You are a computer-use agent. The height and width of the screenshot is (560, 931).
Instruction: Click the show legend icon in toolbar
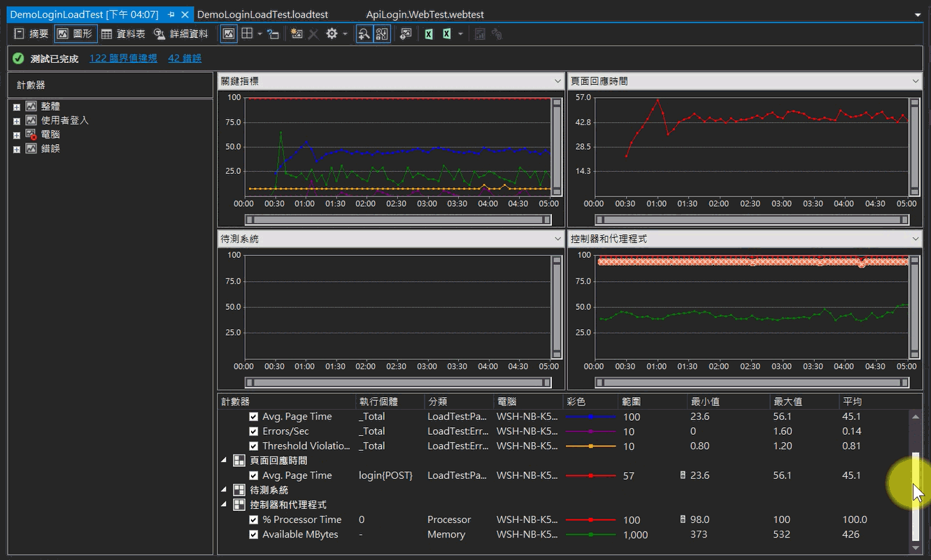click(273, 34)
